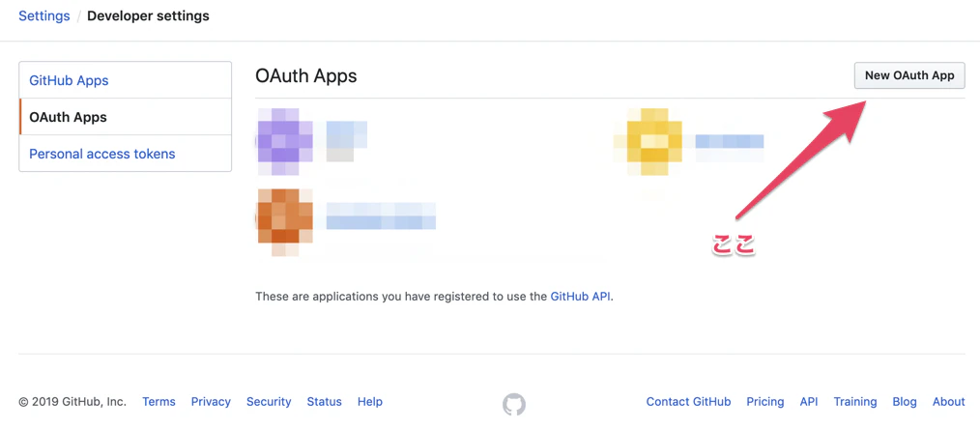Screen dimensions: 980x429
Task: Open the API footer link
Action: coord(809,402)
